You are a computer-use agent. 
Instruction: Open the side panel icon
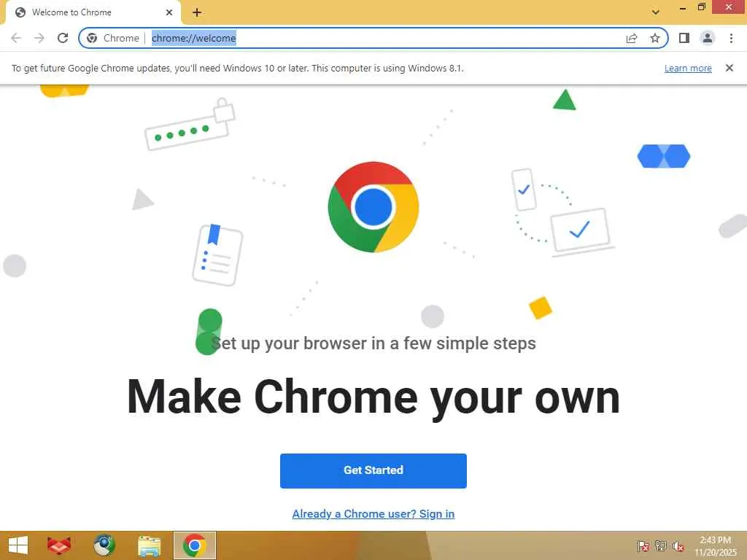(x=684, y=38)
